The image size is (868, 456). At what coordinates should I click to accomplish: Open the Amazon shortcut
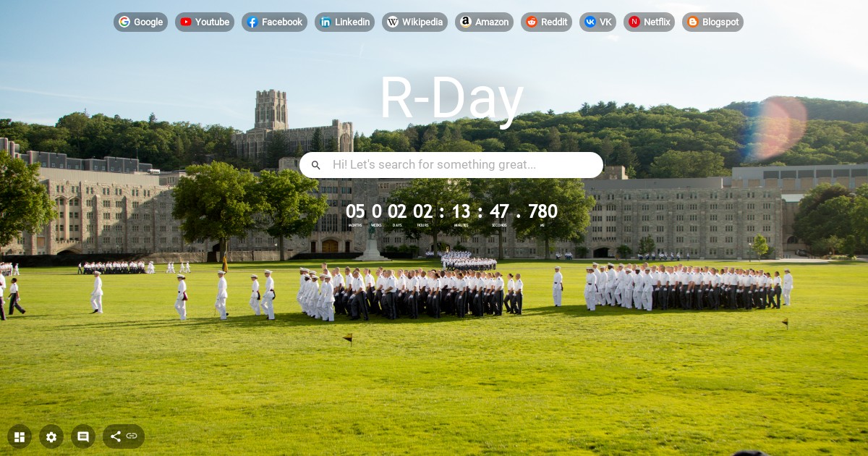tap(466, 22)
